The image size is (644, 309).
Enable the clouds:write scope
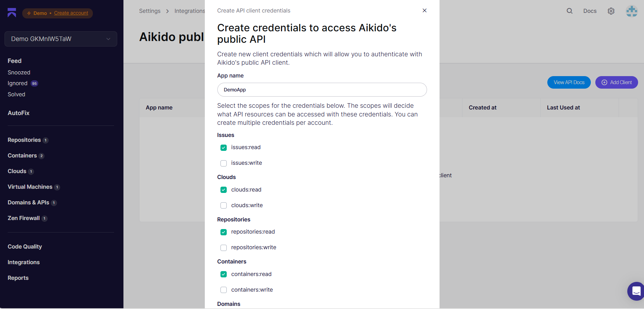coord(224,205)
